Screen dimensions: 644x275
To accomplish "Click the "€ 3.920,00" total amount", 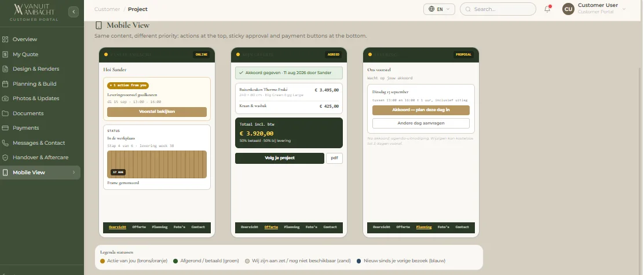I will pyautogui.click(x=257, y=133).
